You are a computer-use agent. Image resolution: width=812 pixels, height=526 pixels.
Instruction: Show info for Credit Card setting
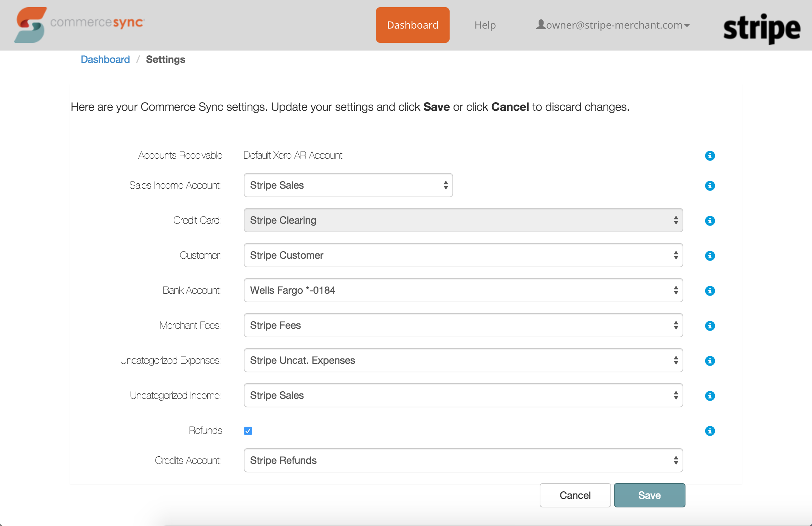(710, 221)
